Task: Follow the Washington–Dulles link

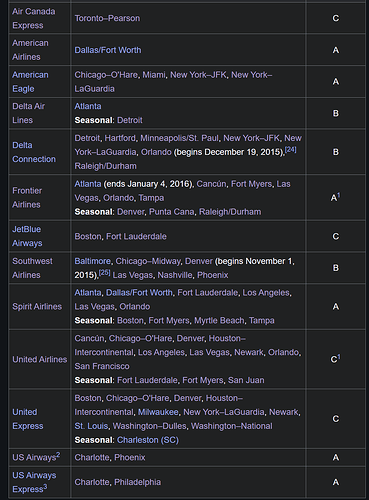Action: pos(149,426)
